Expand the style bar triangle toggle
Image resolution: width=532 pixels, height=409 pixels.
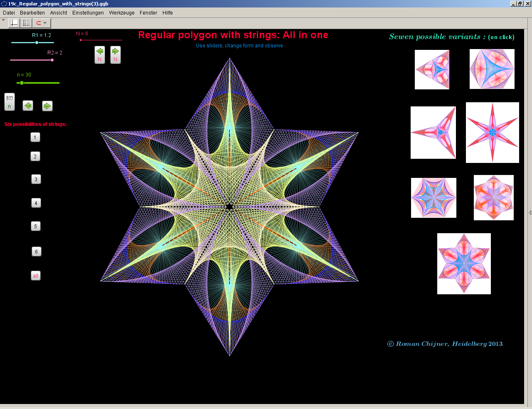point(3,20)
